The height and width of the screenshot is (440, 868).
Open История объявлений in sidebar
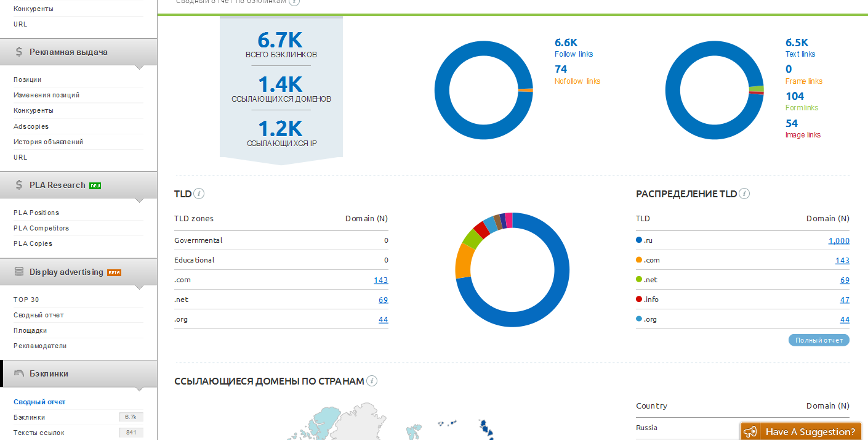[48, 142]
